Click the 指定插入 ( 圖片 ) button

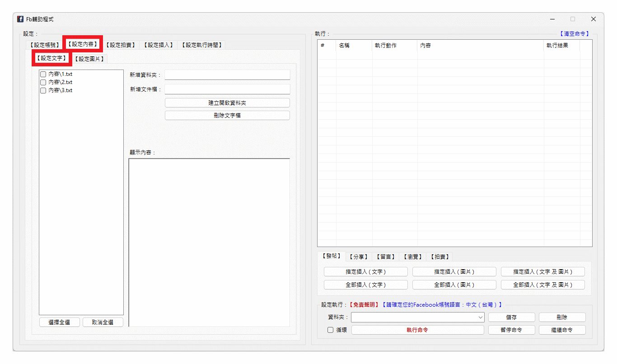coord(454,272)
